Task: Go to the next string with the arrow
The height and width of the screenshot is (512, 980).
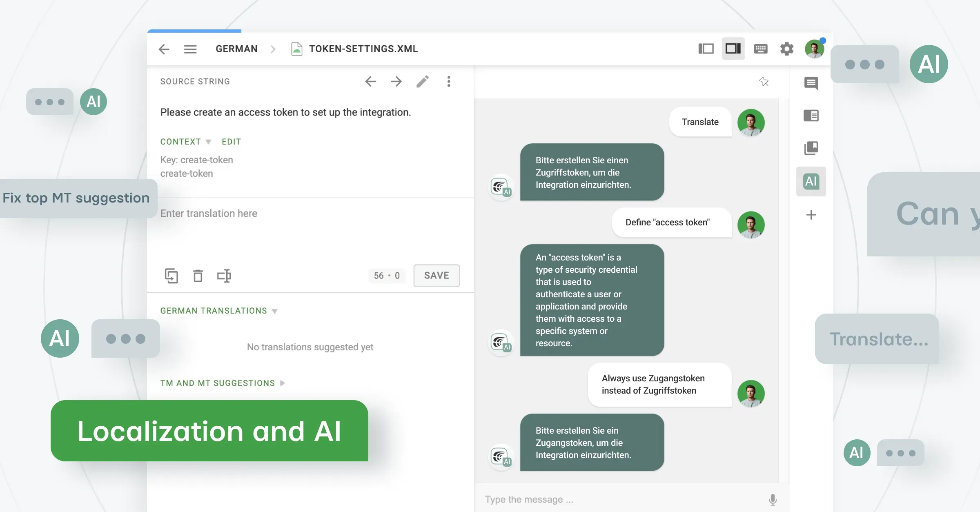Action: [396, 82]
